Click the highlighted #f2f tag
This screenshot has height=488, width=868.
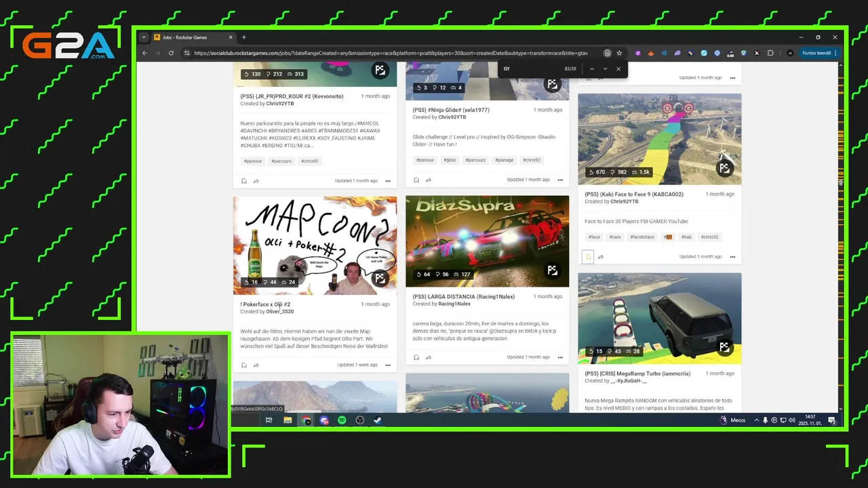click(x=668, y=237)
